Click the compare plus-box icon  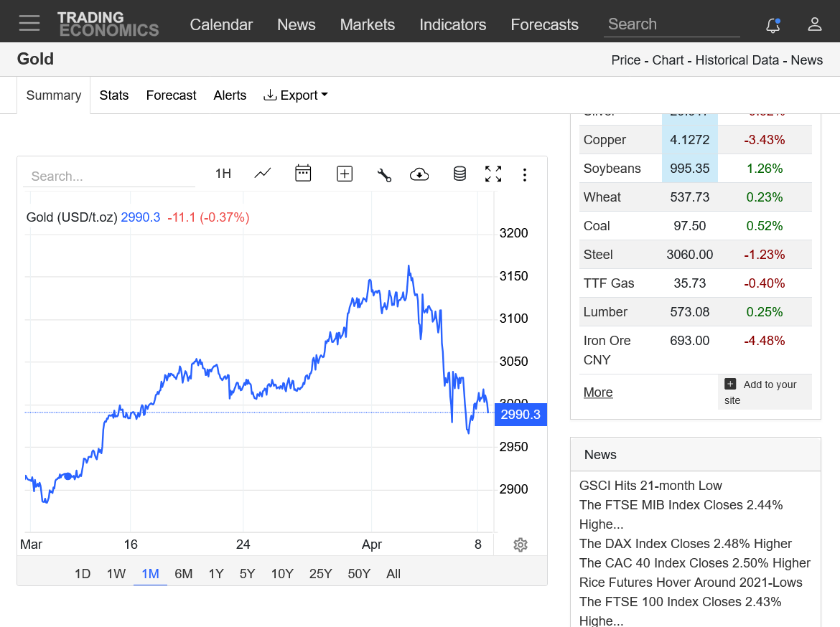click(x=345, y=174)
